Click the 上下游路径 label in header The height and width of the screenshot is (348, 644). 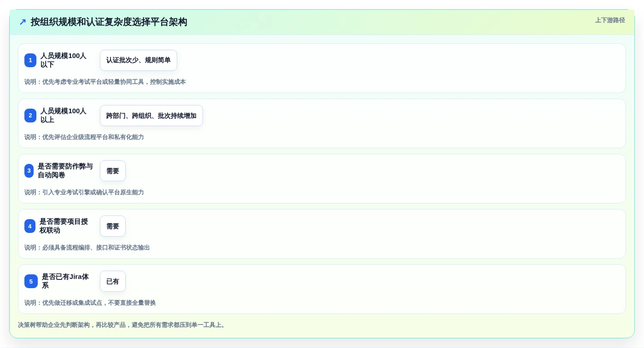[x=610, y=20]
